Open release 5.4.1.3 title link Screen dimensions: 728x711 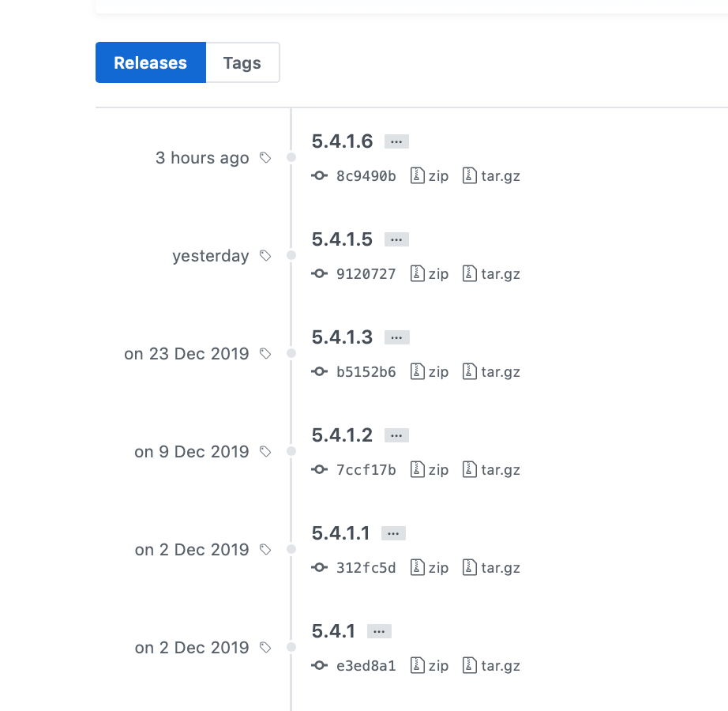[342, 337]
